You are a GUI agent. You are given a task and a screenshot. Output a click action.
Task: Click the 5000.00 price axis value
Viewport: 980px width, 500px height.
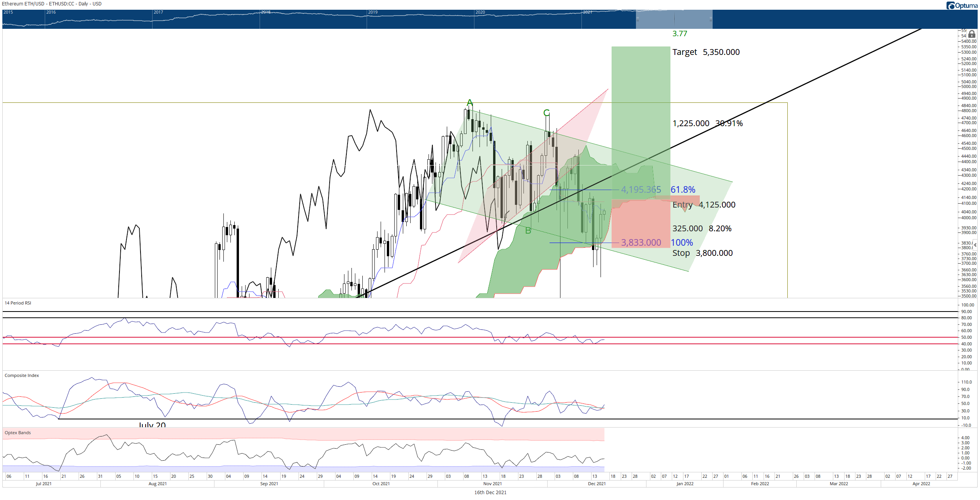point(969,86)
